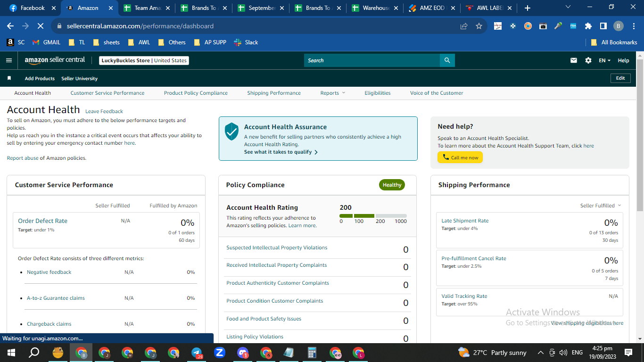This screenshot has height=362, width=644.
Task: Open Suspected Intellectual Property Violations link
Action: [277, 247]
